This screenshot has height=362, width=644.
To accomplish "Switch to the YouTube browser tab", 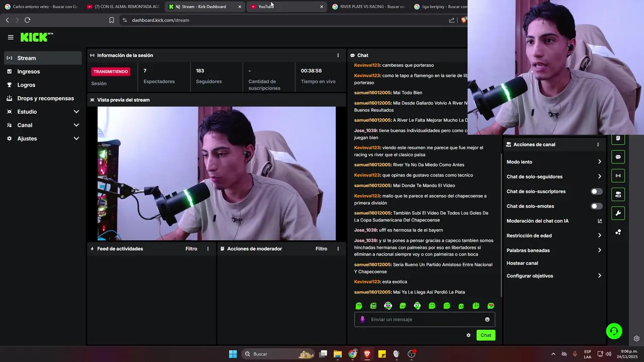I will (x=287, y=7).
